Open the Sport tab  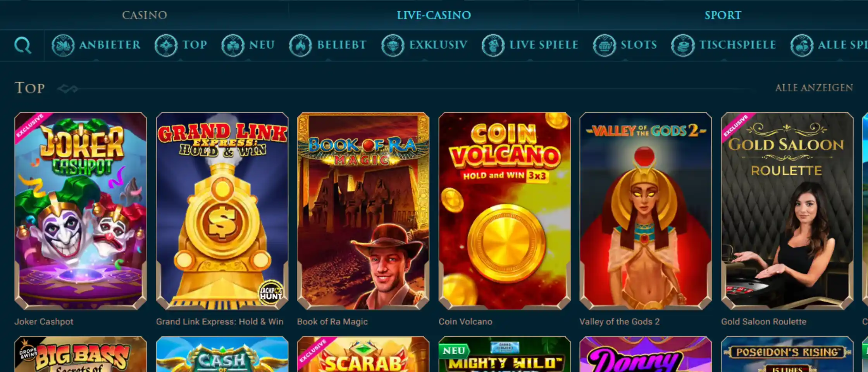[723, 15]
